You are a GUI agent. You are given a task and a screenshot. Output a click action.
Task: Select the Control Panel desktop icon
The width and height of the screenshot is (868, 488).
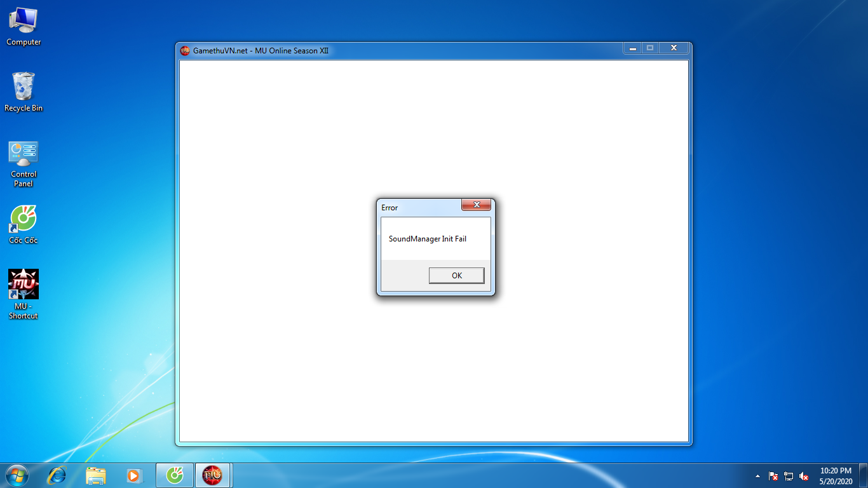pyautogui.click(x=24, y=163)
